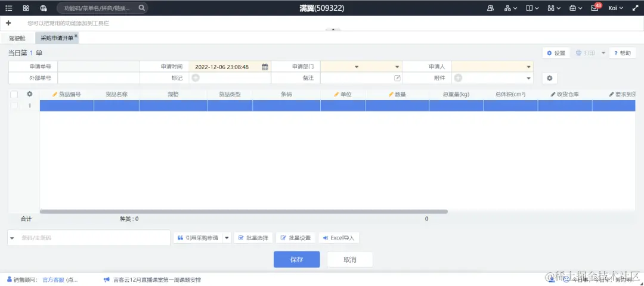Click the search magnifier icon
Screen dimensions: 644x286
click(x=141, y=8)
